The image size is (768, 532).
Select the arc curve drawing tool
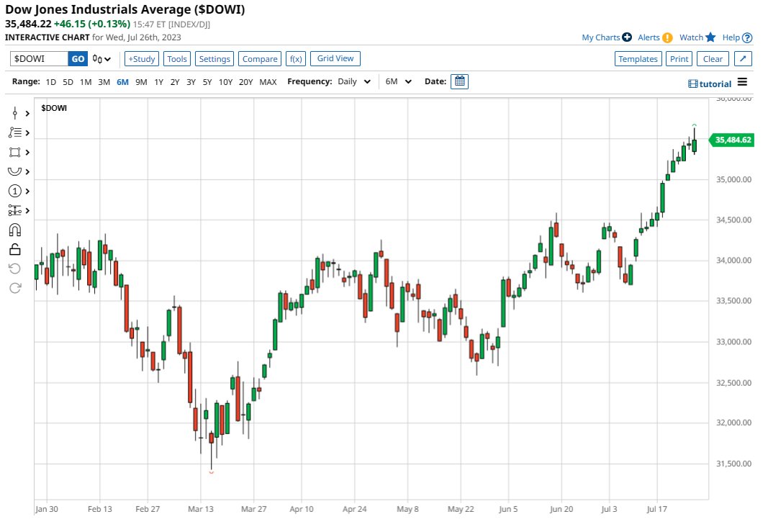click(x=14, y=171)
